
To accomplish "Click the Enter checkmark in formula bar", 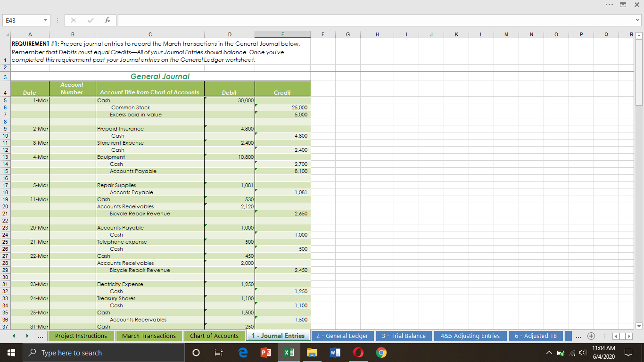I will 90,20.
